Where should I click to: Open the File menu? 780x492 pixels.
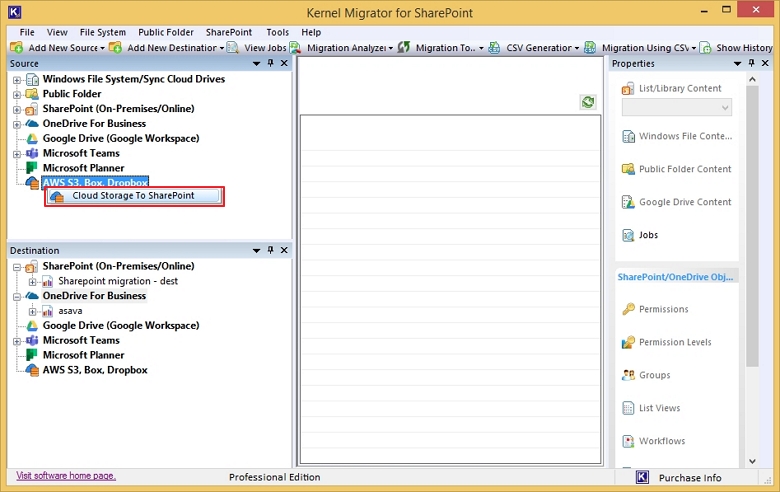(27, 32)
